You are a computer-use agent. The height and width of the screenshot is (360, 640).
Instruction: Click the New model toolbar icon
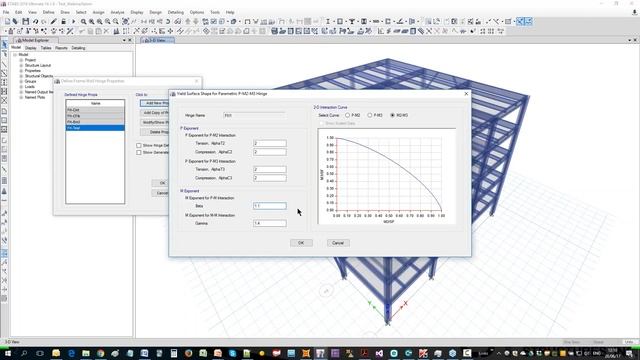(x=7, y=21)
